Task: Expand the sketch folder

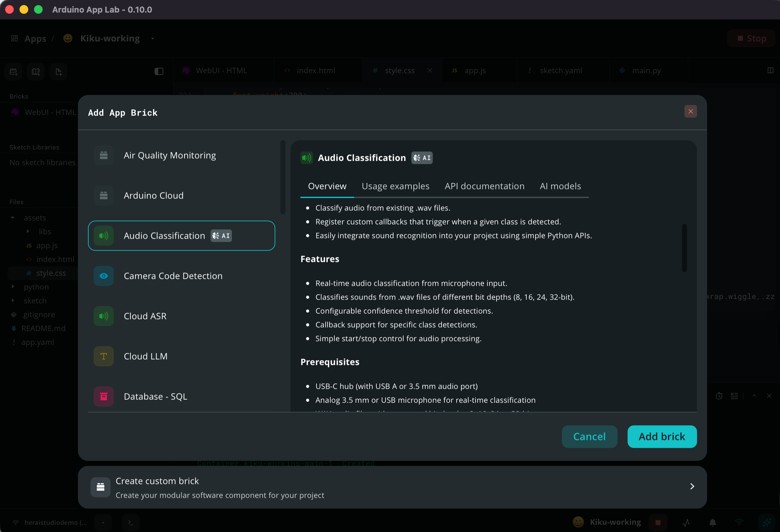Action: tap(13, 301)
